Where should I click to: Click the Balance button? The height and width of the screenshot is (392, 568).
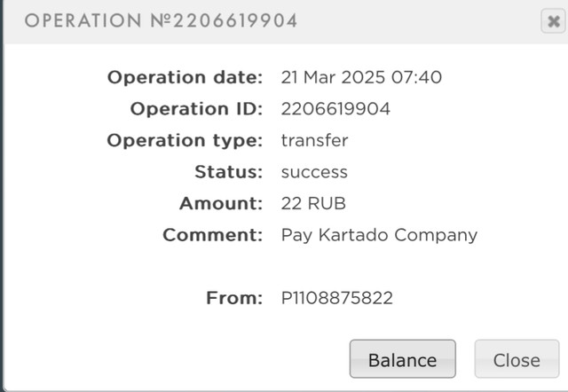click(x=402, y=360)
